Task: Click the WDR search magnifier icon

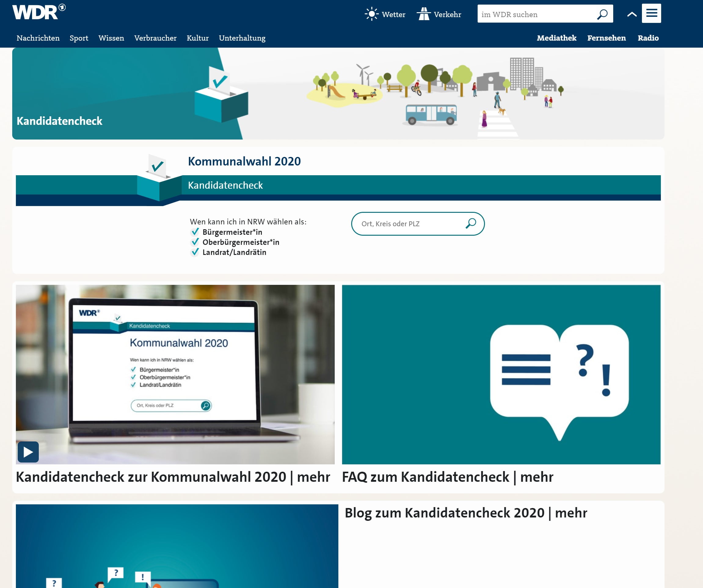Action: (x=602, y=14)
